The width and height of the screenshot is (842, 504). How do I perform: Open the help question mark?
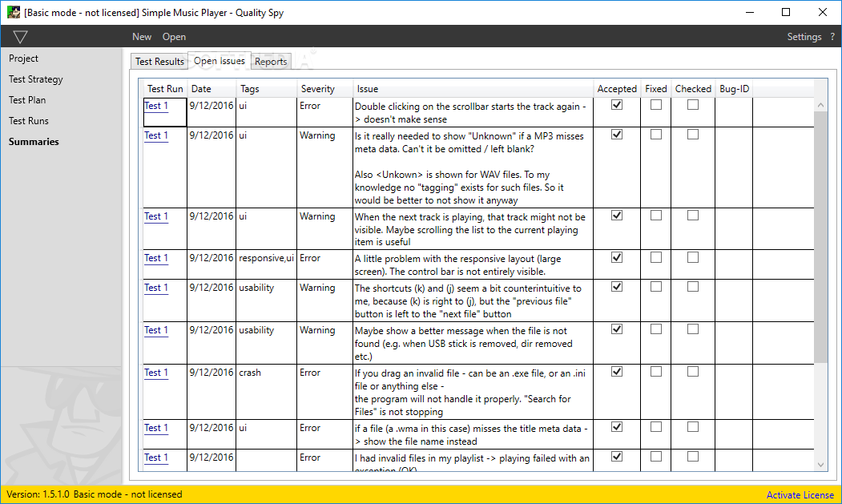[x=832, y=37]
